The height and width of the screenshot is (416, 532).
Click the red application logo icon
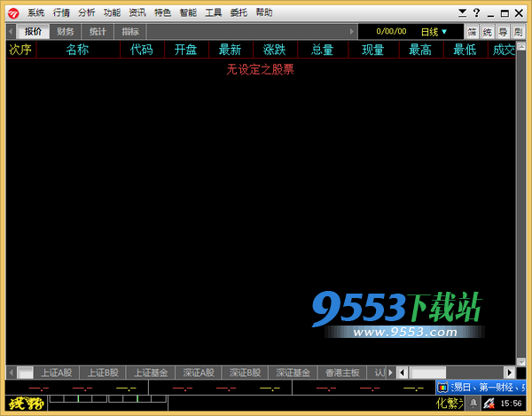coord(13,13)
